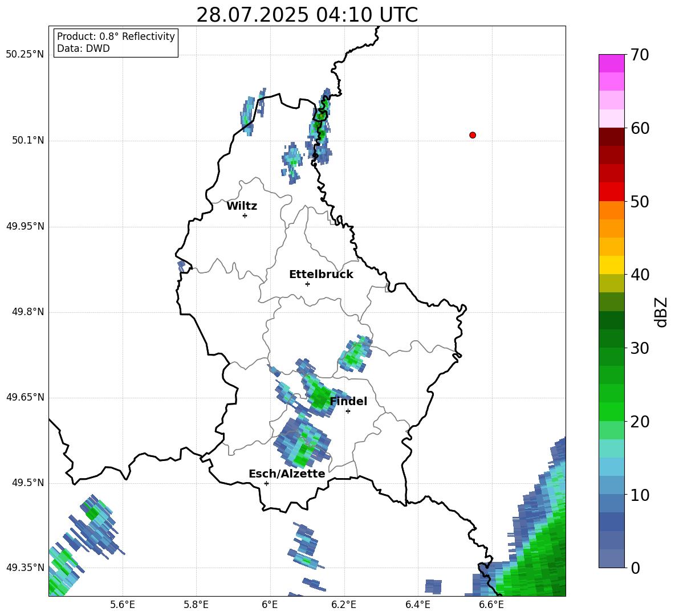Click the 6.4°E longitude label
This screenshot has height=616, width=675.
[x=418, y=605]
